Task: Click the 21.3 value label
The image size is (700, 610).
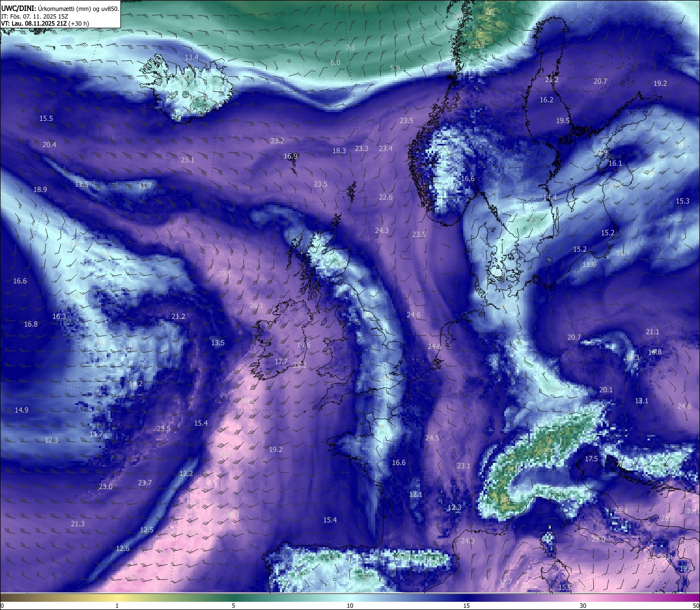Action: click(x=78, y=524)
